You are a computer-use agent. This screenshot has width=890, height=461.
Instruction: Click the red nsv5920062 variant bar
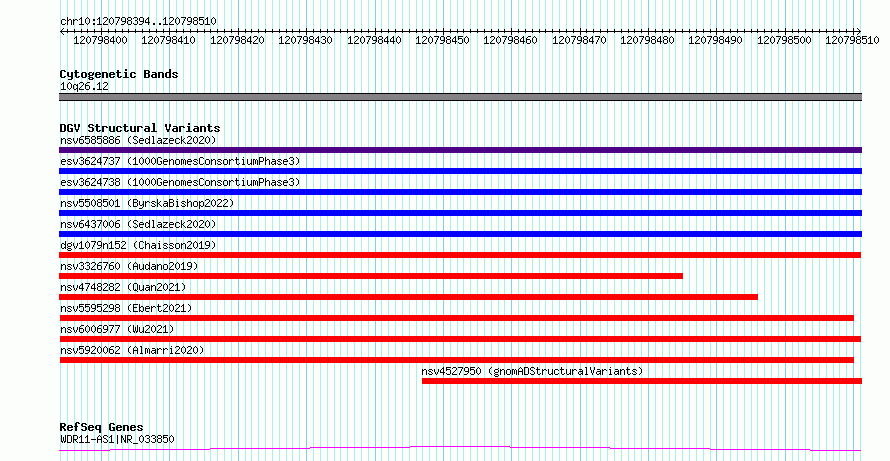(456, 360)
